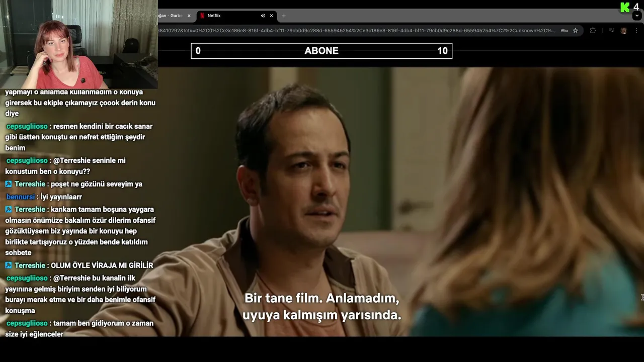Viewport: 644px width, 362px height.
Task: Bookmark this page with the star icon
Action: pos(576,30)
